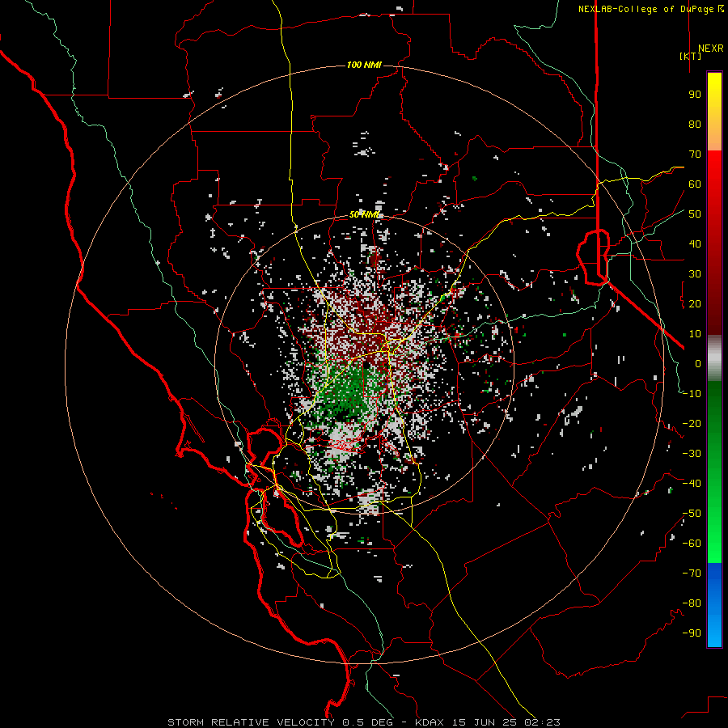Click the -10 value on the velocity scale

point(692,394)
